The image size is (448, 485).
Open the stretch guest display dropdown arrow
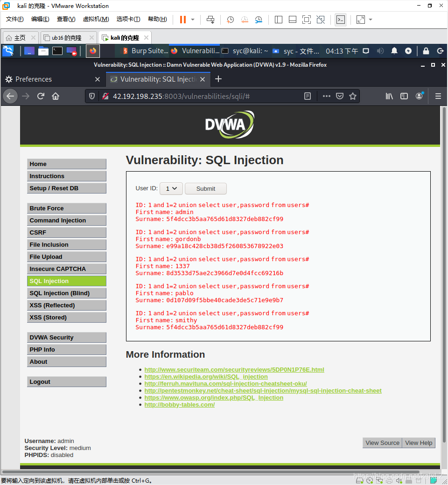(370, 20)
